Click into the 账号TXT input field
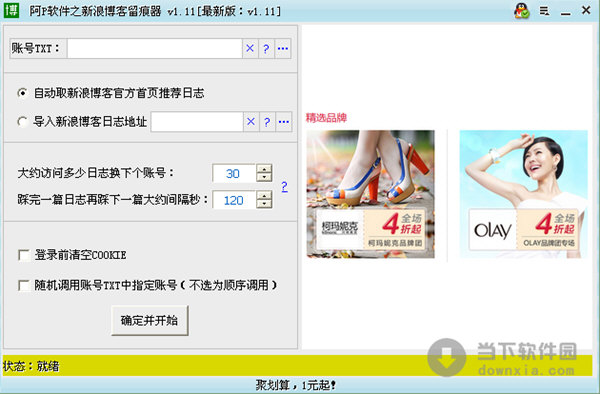The height and width of the screenshot is (394, 600). pos(155,49)
